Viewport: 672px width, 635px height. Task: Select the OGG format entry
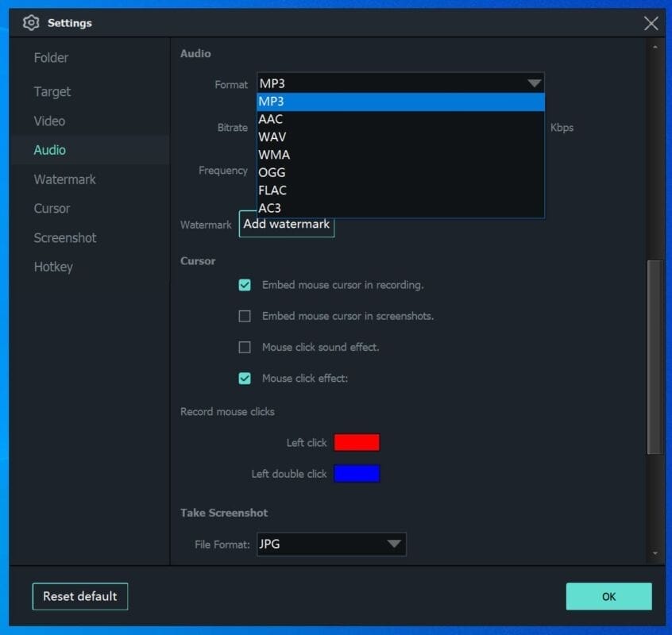point(272,172)
